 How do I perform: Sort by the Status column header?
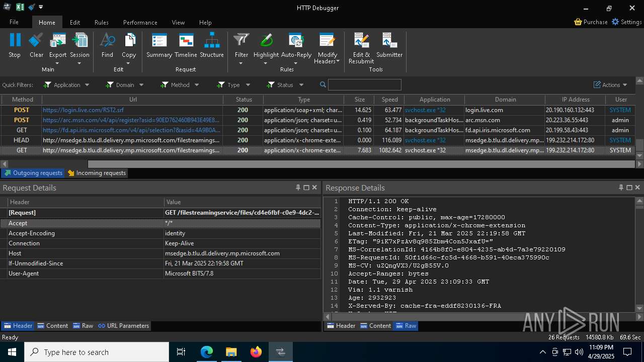point(244,100)
